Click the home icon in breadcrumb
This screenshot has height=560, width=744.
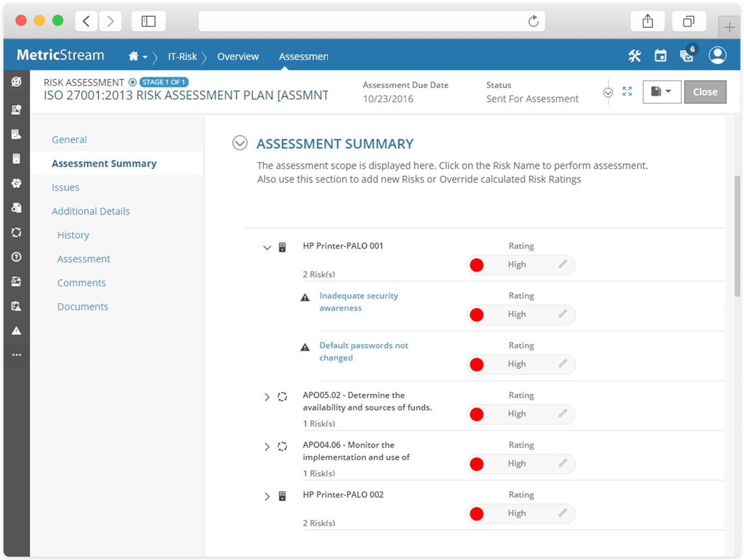click(133, 56)
